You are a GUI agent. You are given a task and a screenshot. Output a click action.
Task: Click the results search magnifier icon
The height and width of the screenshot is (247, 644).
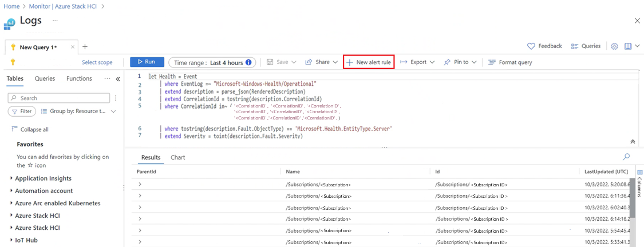tap(626, 156)
